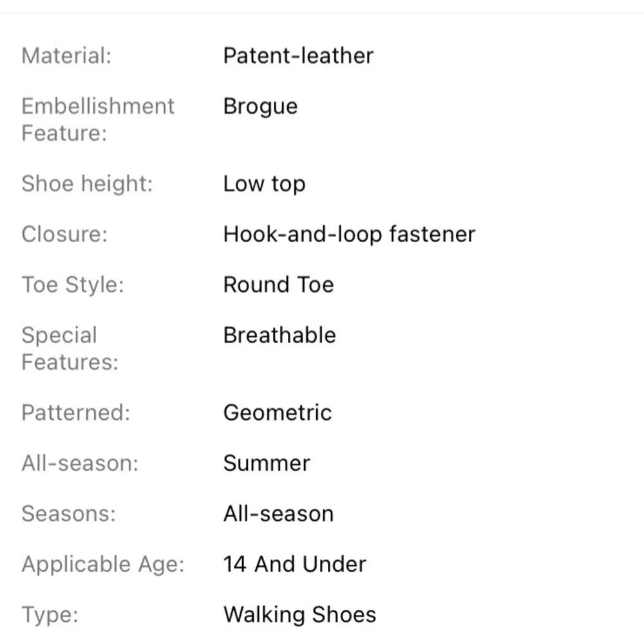Select the Patterned label
Screen dimensions: 644x644
click(76, 412)
